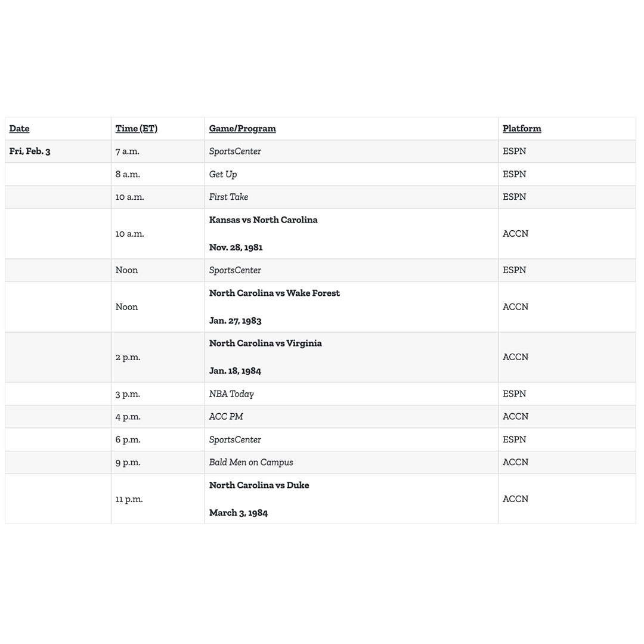Viewport: 644px width, 644px height.
Task: Click North Carolina vs Wake Forest game
Action: (274, 293)
